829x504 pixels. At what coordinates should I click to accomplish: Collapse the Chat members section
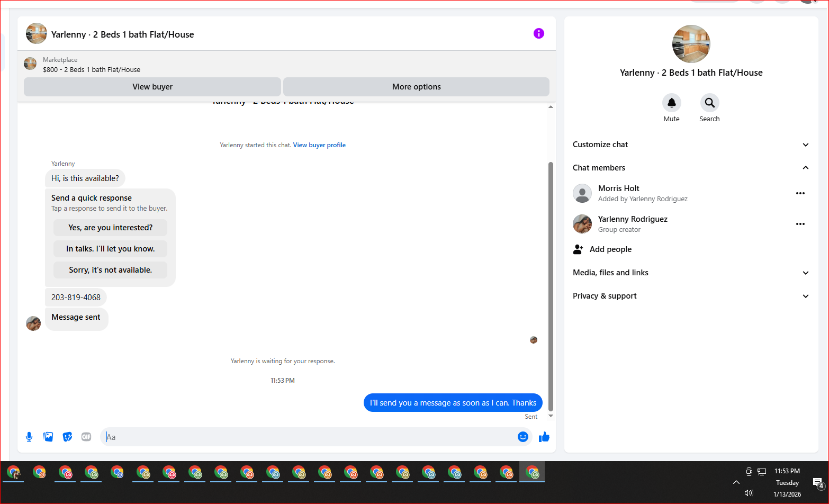tap(691, 168)
